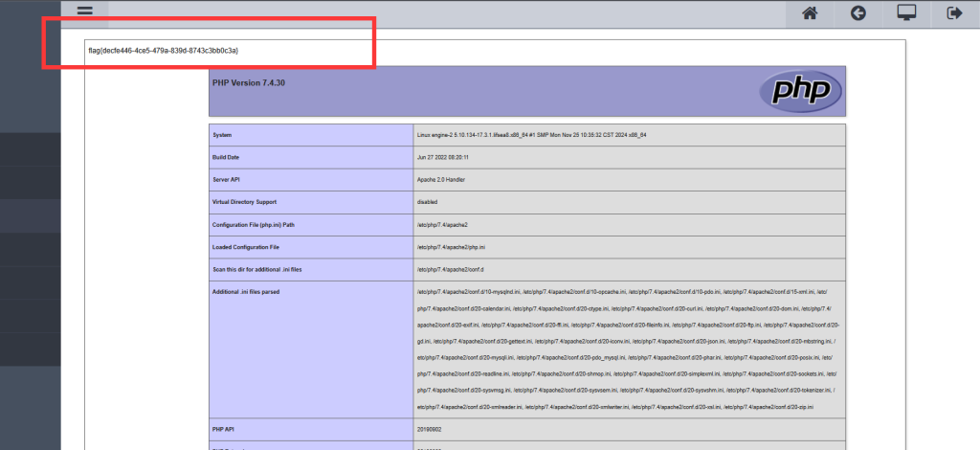The width and height of the screenshot is (980, 450).
Task: Select the parsed .ini files list cell
Action: pos(630,349)
